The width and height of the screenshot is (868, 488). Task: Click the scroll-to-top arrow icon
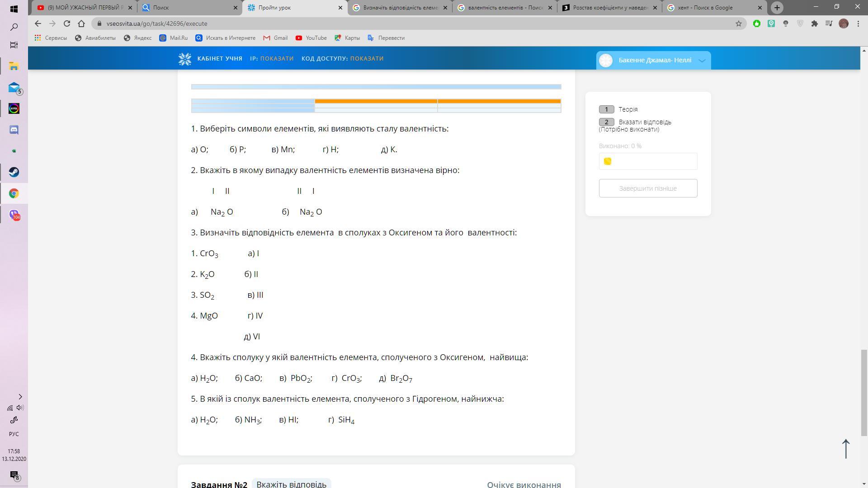click(x=846, y=448)
